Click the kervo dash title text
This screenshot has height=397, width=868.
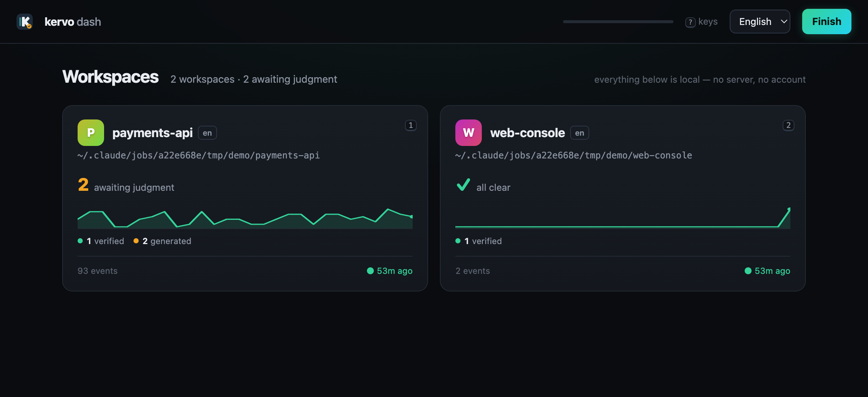[73, 22]
